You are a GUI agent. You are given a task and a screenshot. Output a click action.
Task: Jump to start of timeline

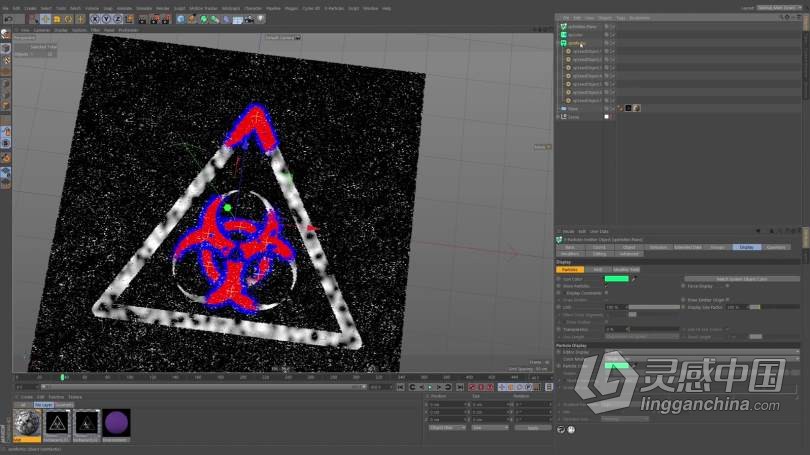coord(401,387)
